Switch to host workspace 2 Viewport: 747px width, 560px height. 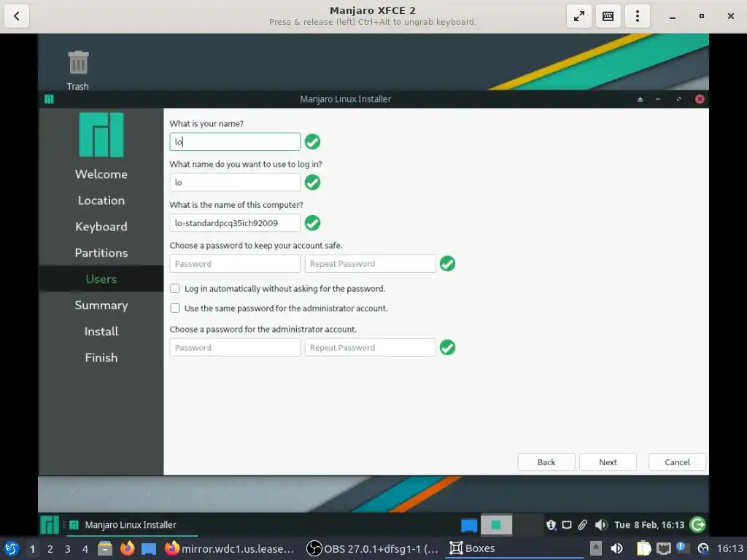pyautogui.click(x=50, y=549)
